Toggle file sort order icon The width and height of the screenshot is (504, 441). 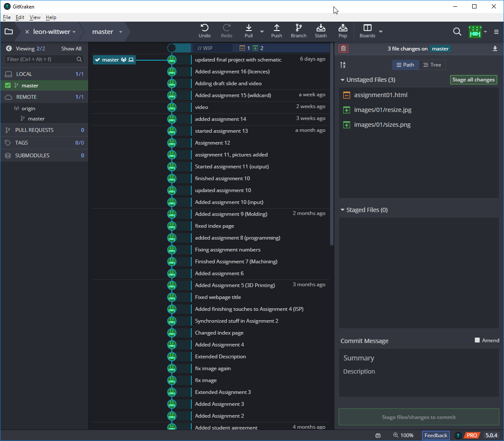click(x=343, y=65)
